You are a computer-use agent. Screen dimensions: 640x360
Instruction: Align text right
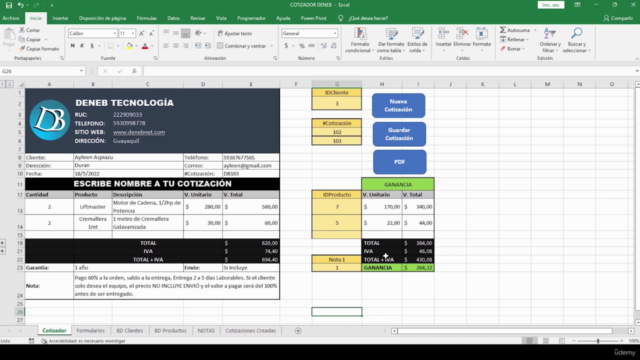tap(186, 46)
